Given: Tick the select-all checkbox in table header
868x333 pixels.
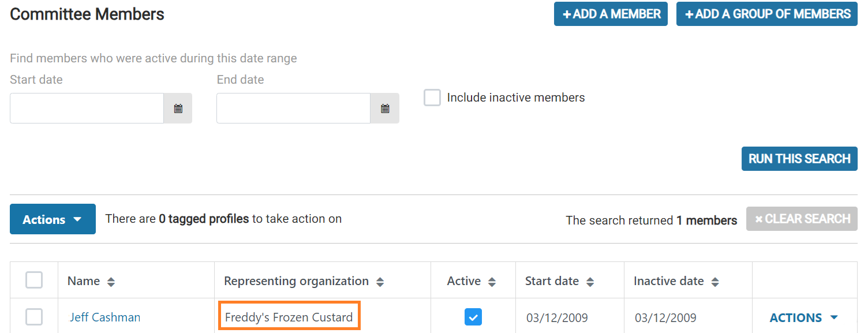Looking at the screenshot, I should click(34, 280).
